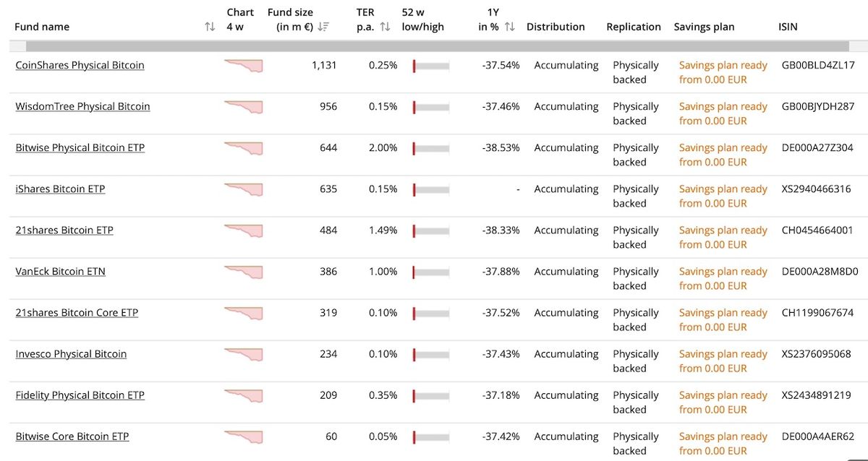Open Fidelity Physical Bitcoin ETP link
The image size is (868, 461).
(80, 395)
